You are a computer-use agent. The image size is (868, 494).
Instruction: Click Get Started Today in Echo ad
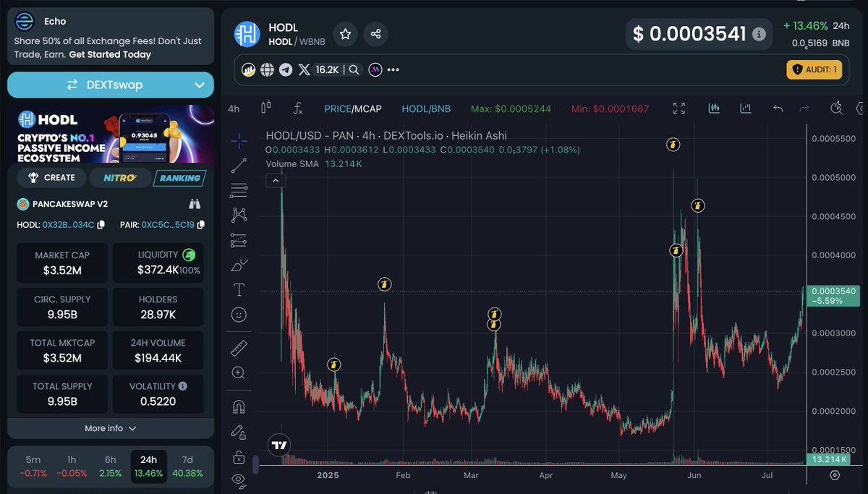(110, 54)
